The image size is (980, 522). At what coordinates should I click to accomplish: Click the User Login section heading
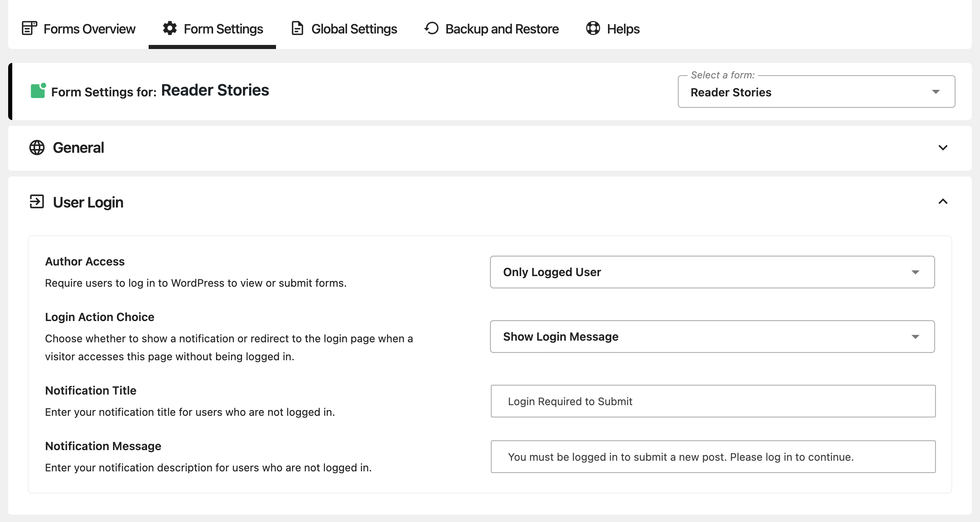(88, 202)
